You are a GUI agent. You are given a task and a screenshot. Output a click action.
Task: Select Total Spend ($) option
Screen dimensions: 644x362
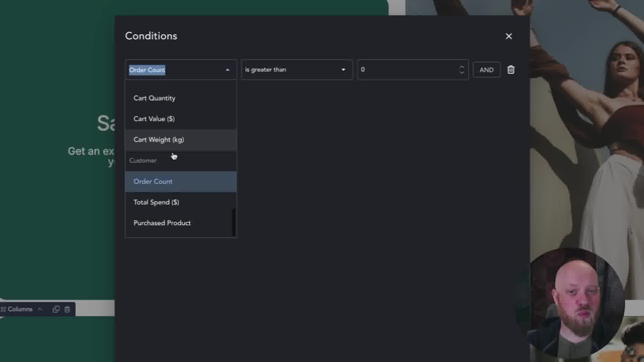click(x=181, y=202)
